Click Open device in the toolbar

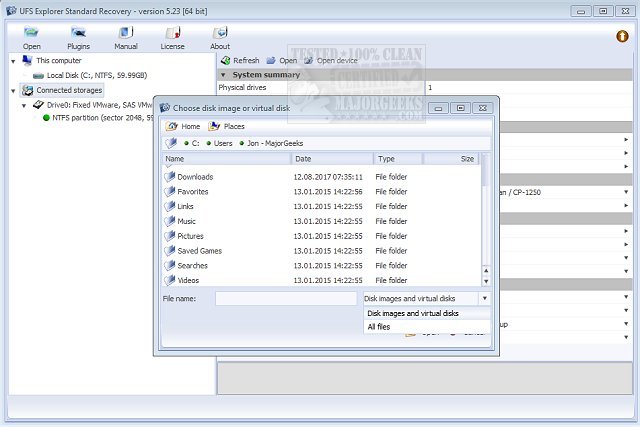[x=331, y=60]
